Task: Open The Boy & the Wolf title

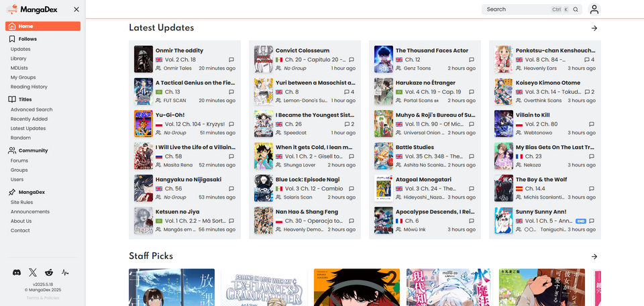Action: [x=541, y=179]
